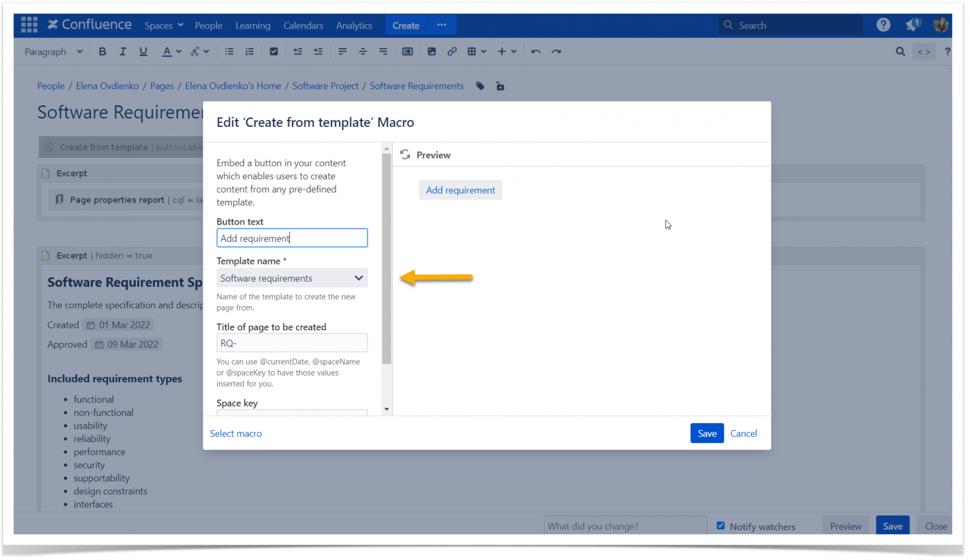The image size is (970, 560).
Task: Open page restrictions via the lock icon
Action: coord(500,86)
